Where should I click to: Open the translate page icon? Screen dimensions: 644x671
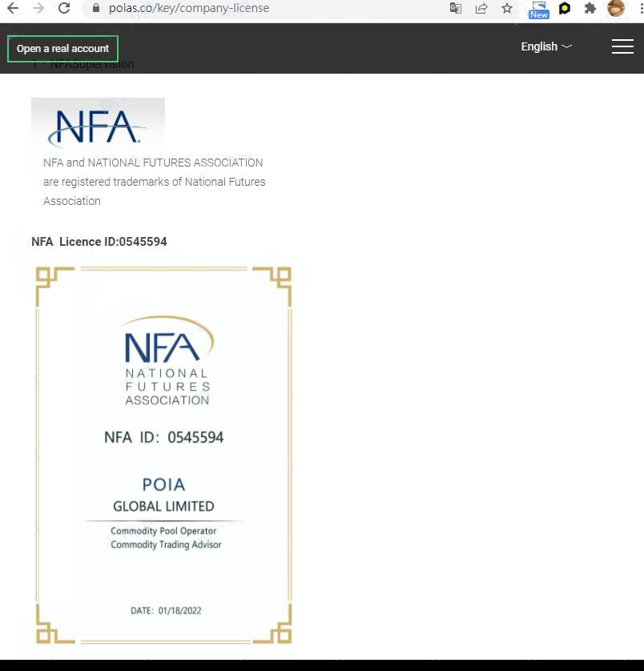click(456, 8)
